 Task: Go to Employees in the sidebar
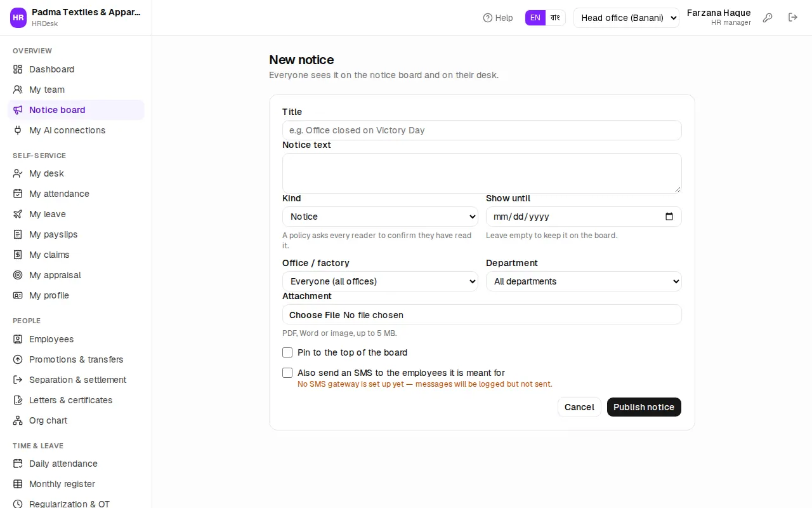click(x=76, y=339)
